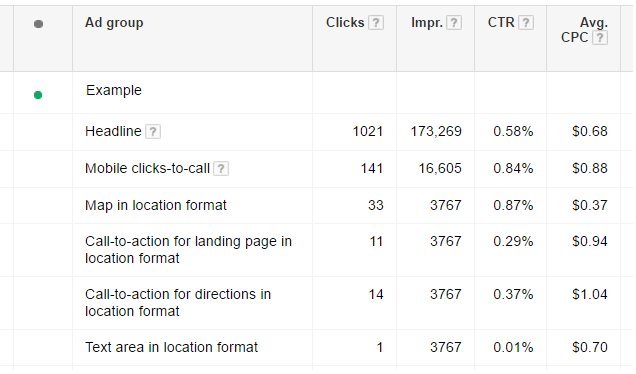The width and height of the screenshot is (636, 374).
Task: Open the Example ad group
Action: click(114, 90)
